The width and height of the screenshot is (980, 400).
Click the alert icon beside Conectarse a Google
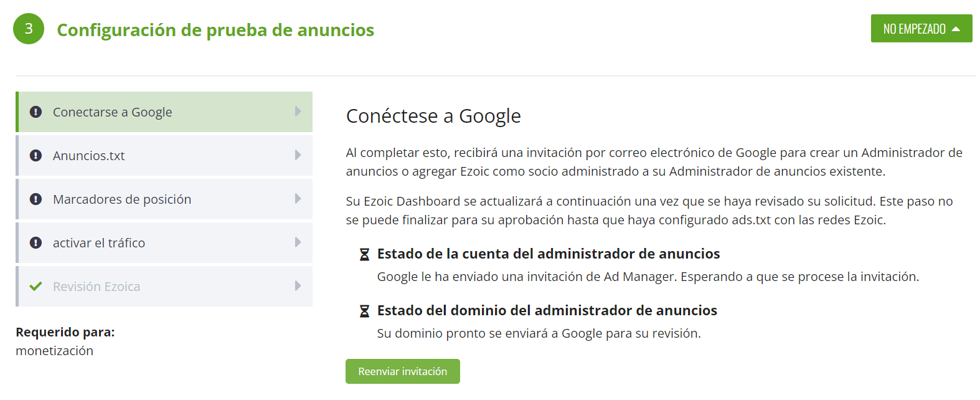(x=35, y=112)
